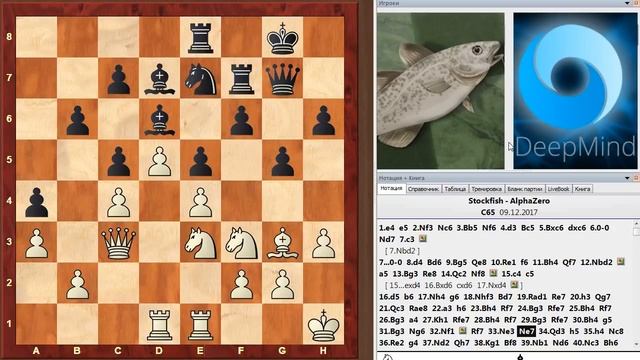Click the notation scrollbar up arrow
Screen dimensions: 640x360
click(x=636, y=224)
